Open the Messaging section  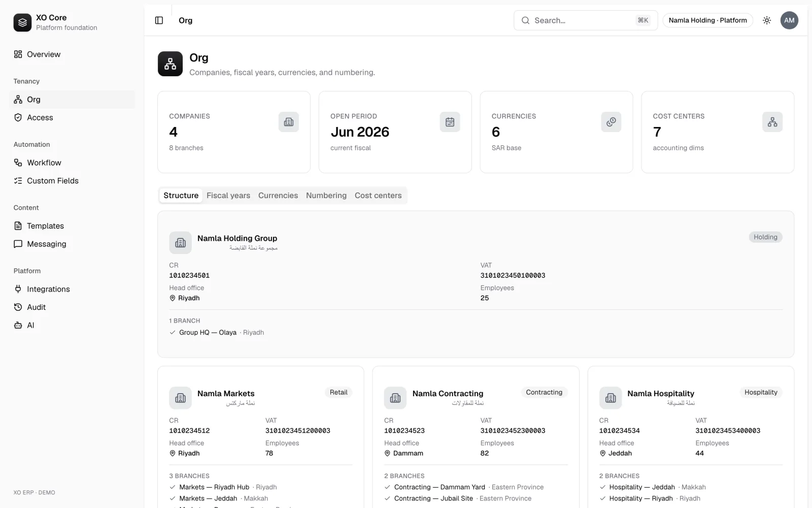[72, 244]
